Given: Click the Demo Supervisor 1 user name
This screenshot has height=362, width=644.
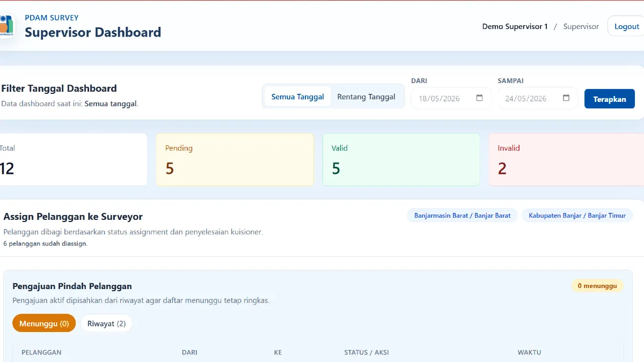Looking at the screenshot, I should 515,26.
